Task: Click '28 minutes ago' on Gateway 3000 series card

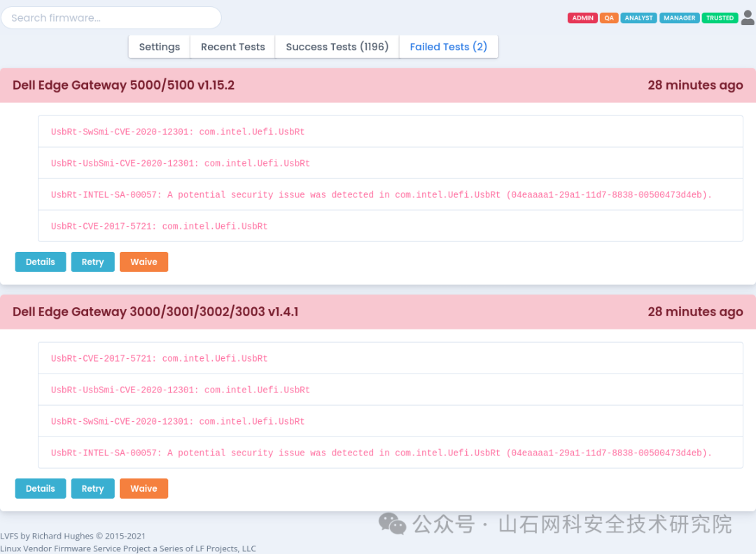Action: click(695, 312)
